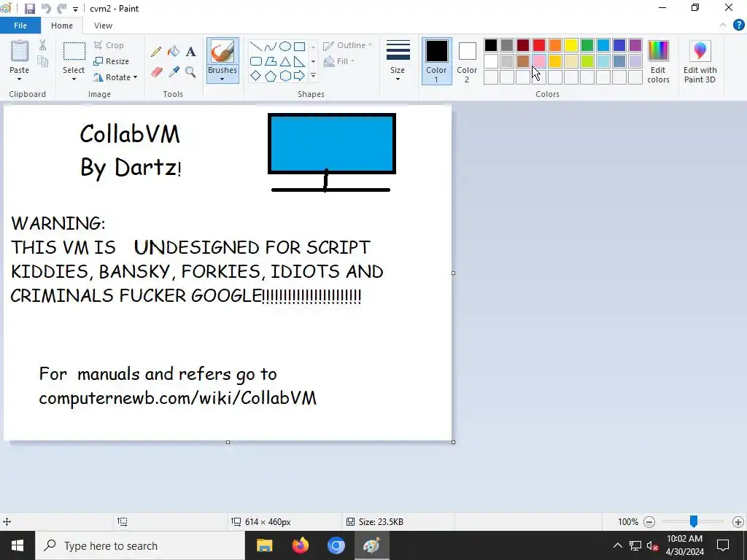Click the taskbar search box
This screenshot has width=747, height=560.
tap(140, 545)
